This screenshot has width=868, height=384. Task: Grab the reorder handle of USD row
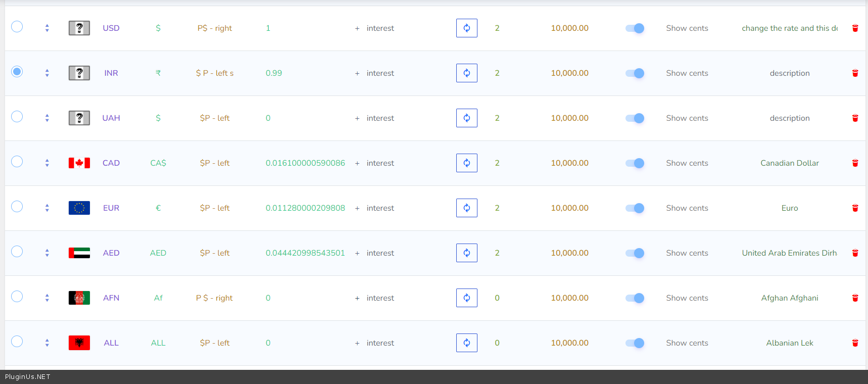pyautogui.click(x=47, y=28)
